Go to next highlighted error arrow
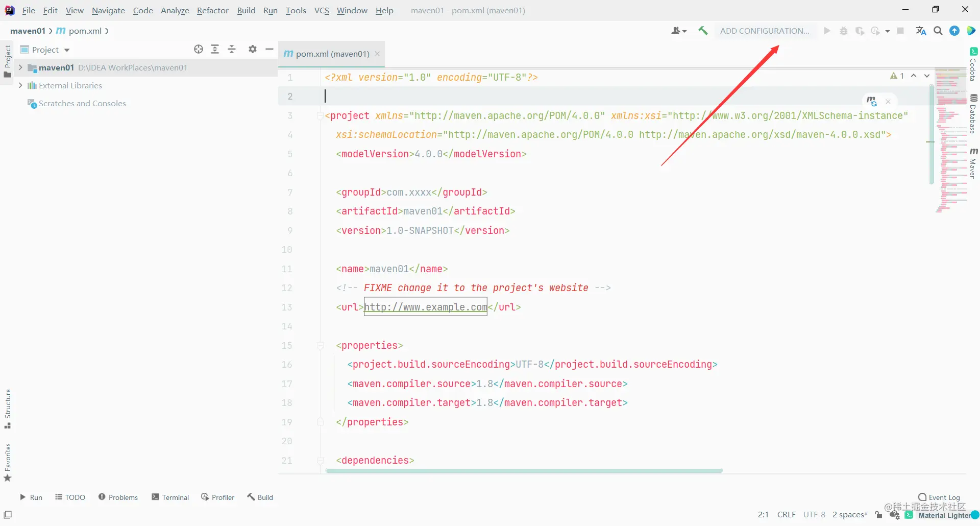 (927, 76)
